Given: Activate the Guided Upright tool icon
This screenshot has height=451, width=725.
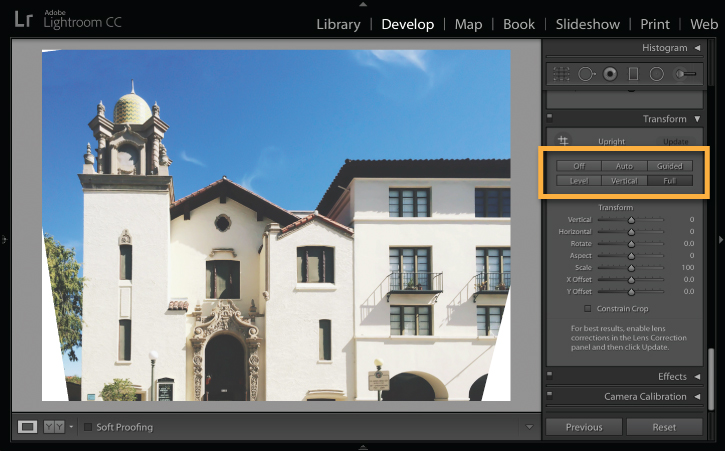Looking at the screenshot, I should 563,140.
